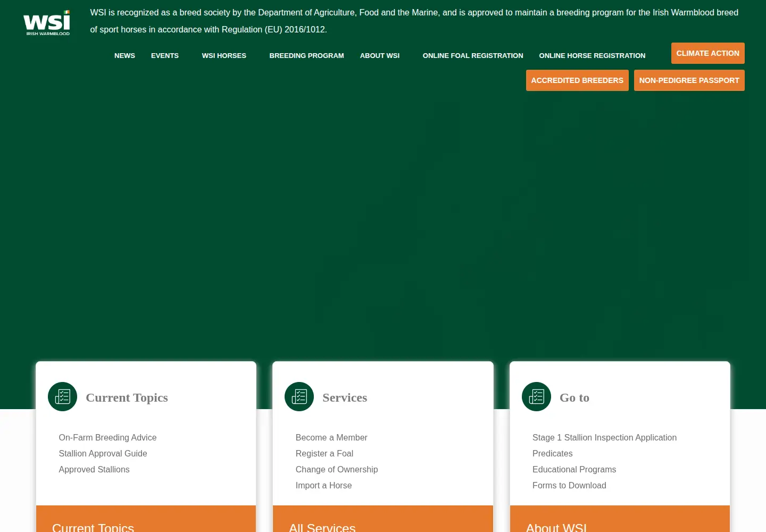
Task: Go to Online Foal Registration
Action: click(x=473, y=56)
